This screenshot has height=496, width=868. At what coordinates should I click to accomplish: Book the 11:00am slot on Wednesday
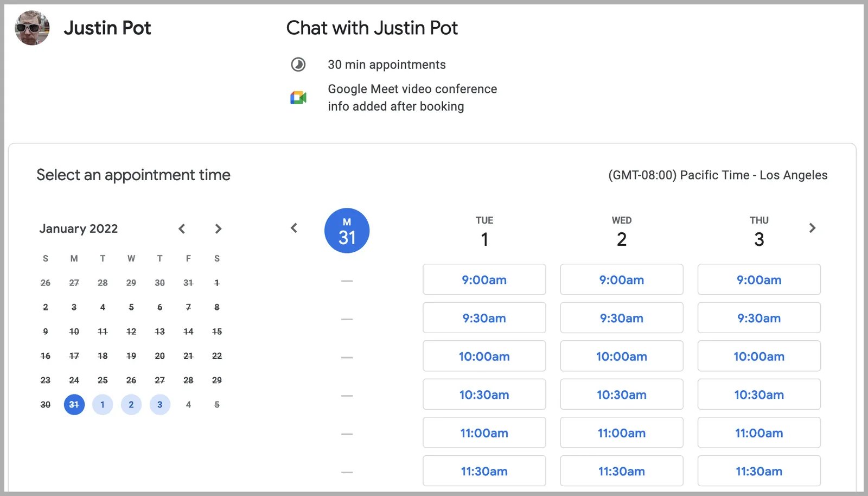(x=621, y=433)
